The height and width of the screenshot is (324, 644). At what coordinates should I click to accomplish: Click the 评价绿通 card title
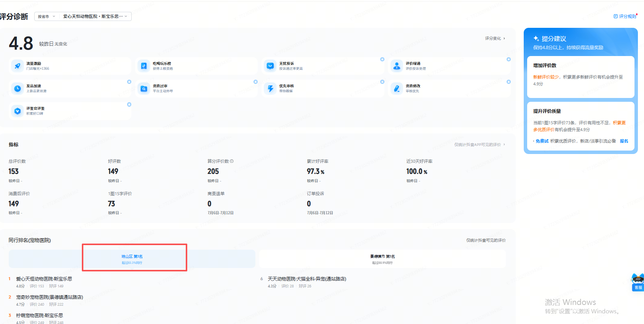click(413, 64)
